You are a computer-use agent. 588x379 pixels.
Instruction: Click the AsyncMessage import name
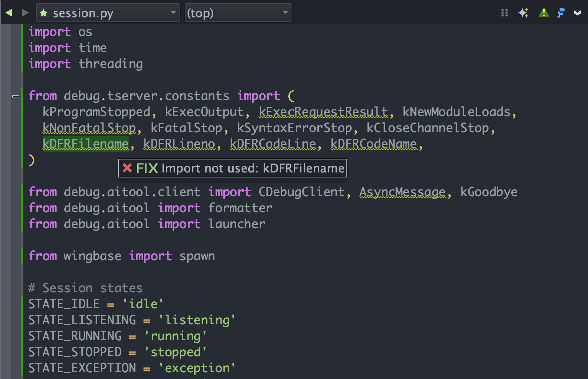(402, 192)
